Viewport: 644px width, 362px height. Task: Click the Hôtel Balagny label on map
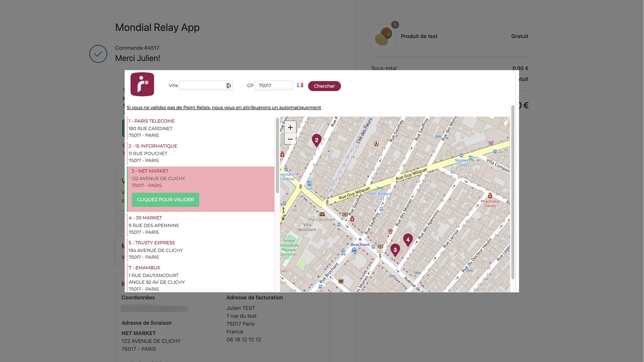click(379, 193)
